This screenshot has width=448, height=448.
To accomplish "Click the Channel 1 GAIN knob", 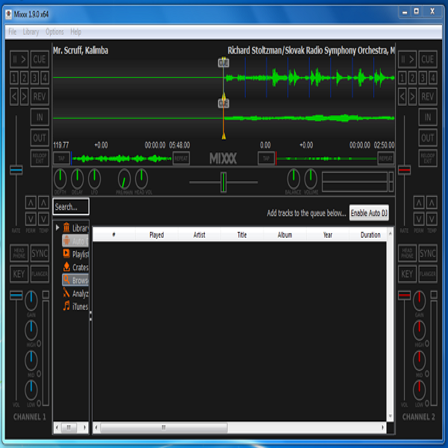I will click(31, 301).
